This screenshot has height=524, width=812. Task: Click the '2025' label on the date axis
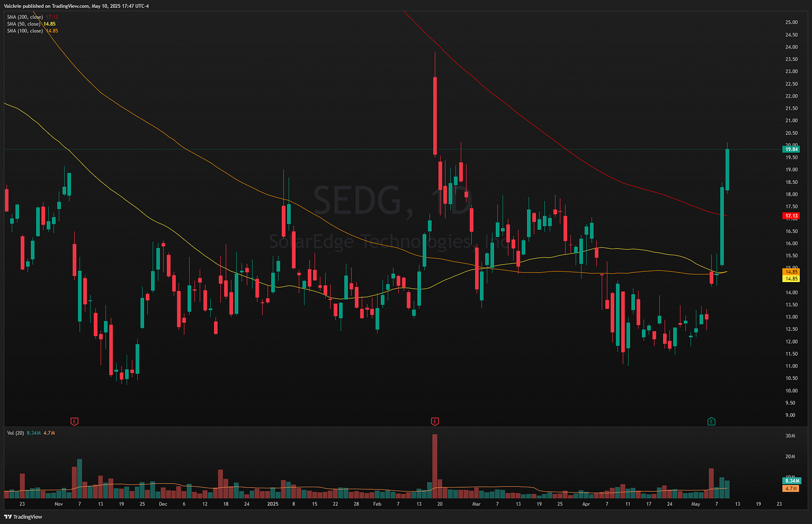tap(273, 504)
